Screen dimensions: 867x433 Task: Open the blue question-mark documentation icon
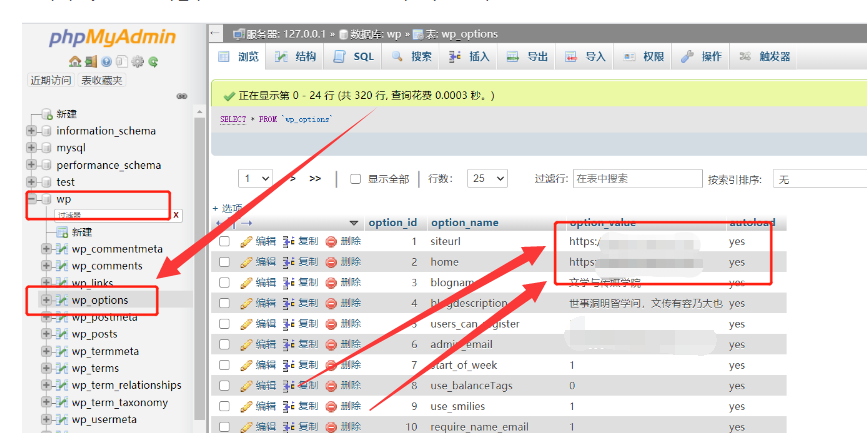click(106, 61)
